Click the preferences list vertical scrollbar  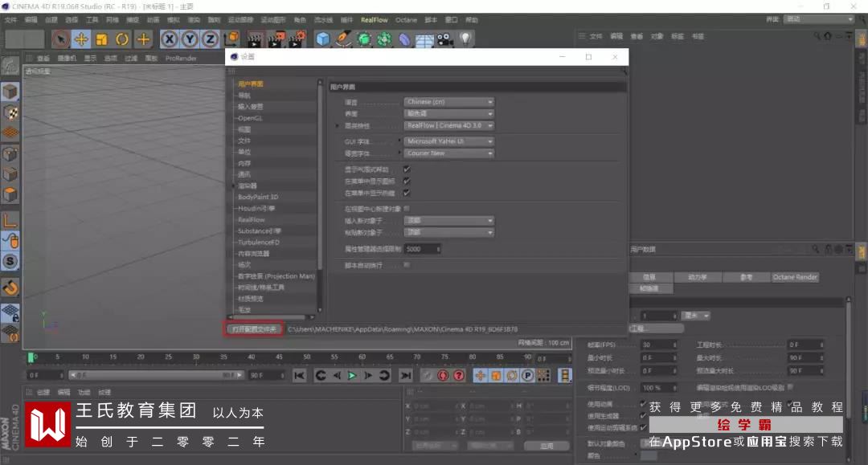point(319,196)
